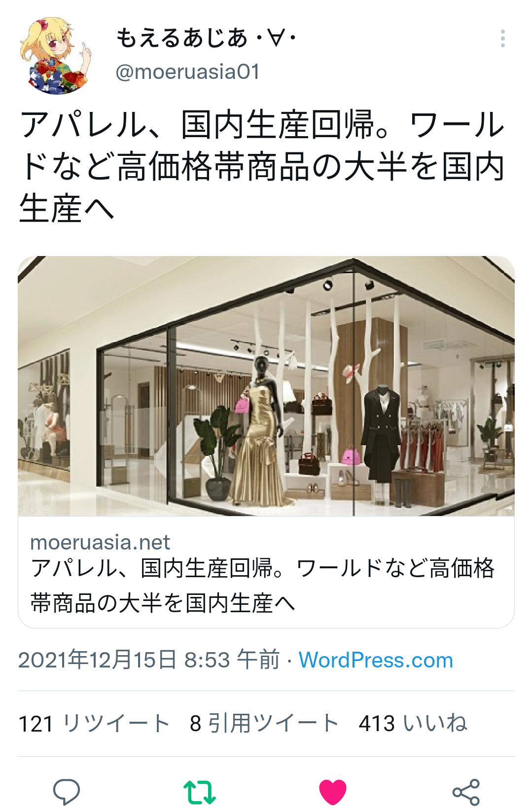
Task: Select the main tweet text about アパレル
Action: [262, 166]
